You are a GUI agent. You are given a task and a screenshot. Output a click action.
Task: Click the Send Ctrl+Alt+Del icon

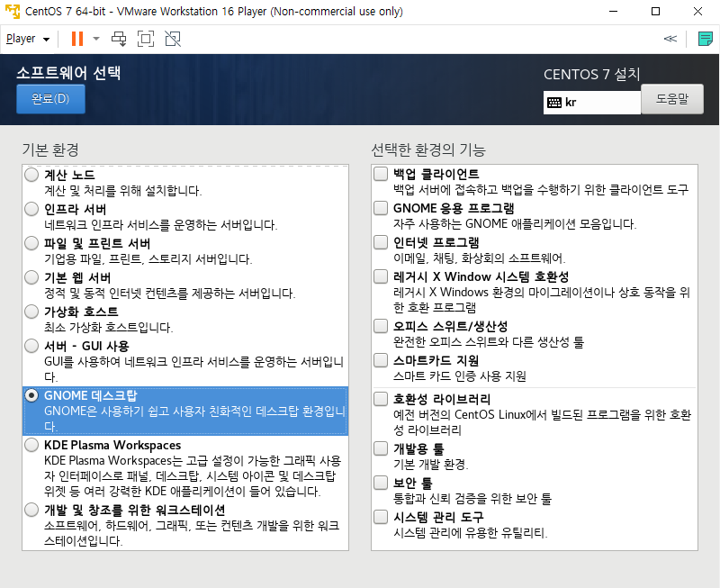119,39
